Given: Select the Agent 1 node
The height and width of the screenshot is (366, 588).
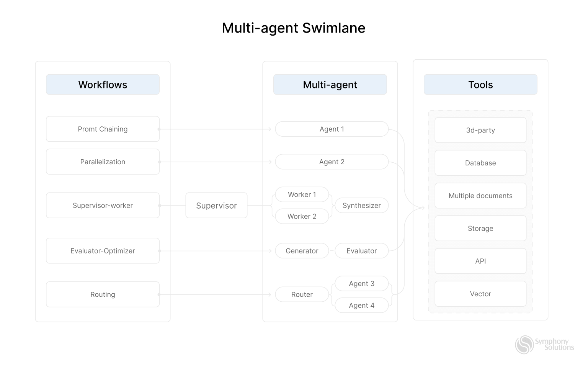Looking at the screenshot, I should coord(332,129).
